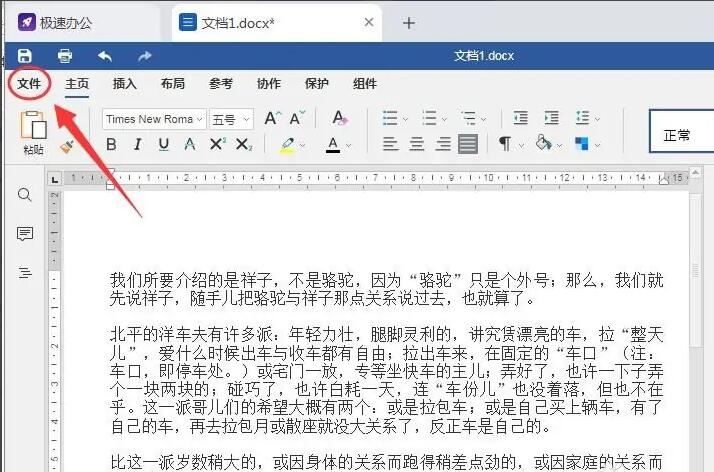Decrease the paragraph indent
The height and width of the screenshot is (472, 714).
[520, 118]
